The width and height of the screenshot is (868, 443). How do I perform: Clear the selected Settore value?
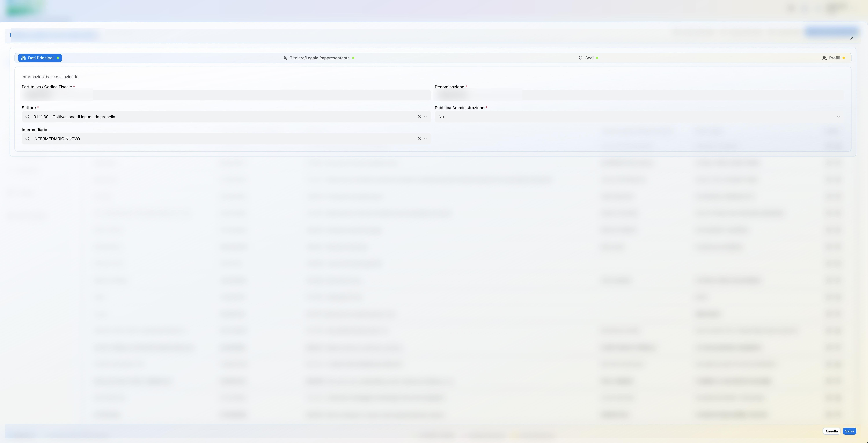[x=420, y=117]
